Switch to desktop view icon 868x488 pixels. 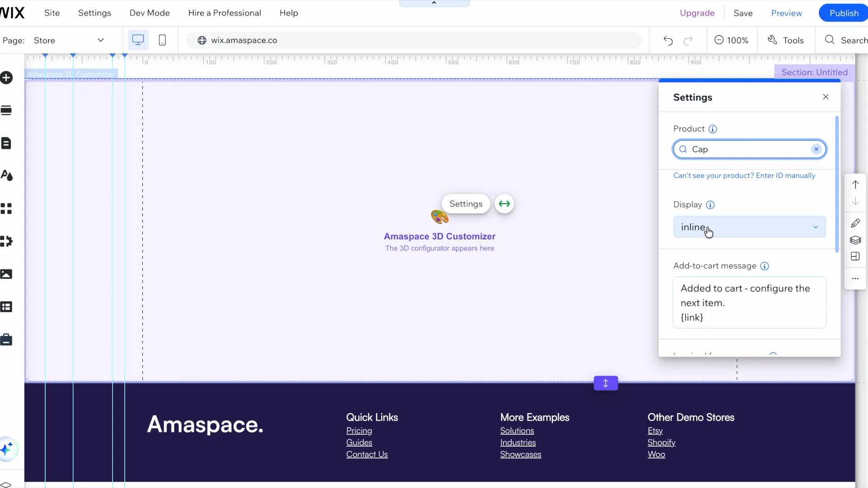tap(138, 40)
